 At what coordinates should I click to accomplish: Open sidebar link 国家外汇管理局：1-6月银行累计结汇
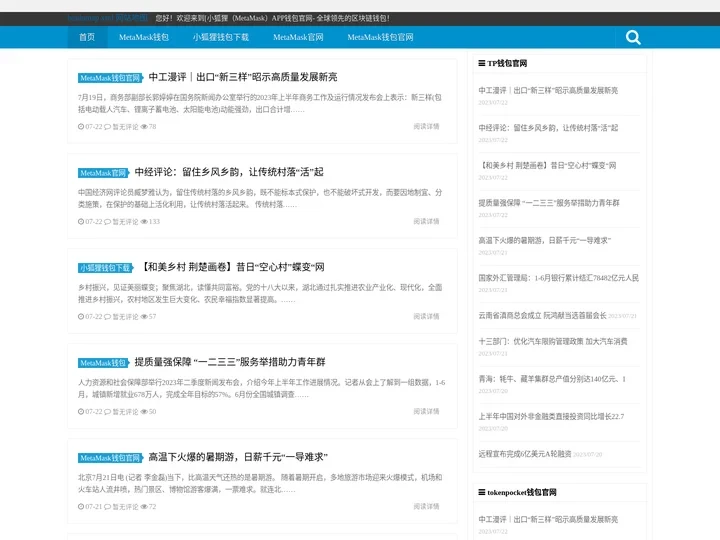(x=558, y=278)
